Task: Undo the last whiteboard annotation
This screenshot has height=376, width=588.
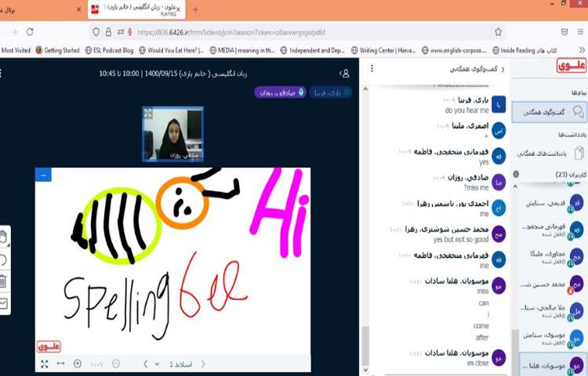Action: 3,259
